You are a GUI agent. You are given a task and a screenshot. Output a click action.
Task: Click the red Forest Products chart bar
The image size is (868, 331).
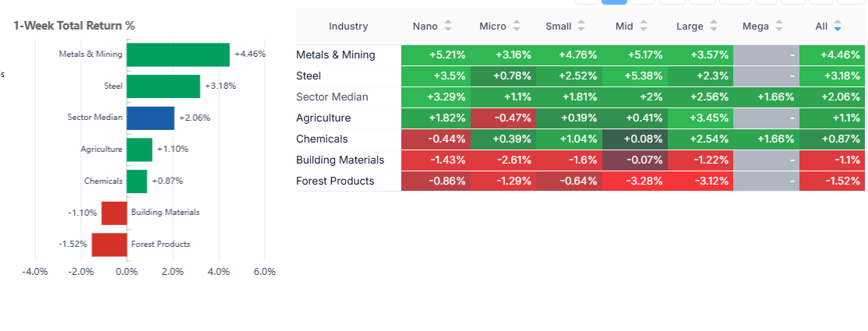(109, 244)
